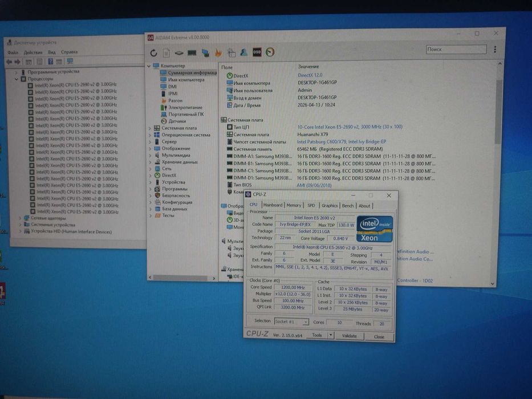Click Device Manager back arrow icon

point(9,62)
